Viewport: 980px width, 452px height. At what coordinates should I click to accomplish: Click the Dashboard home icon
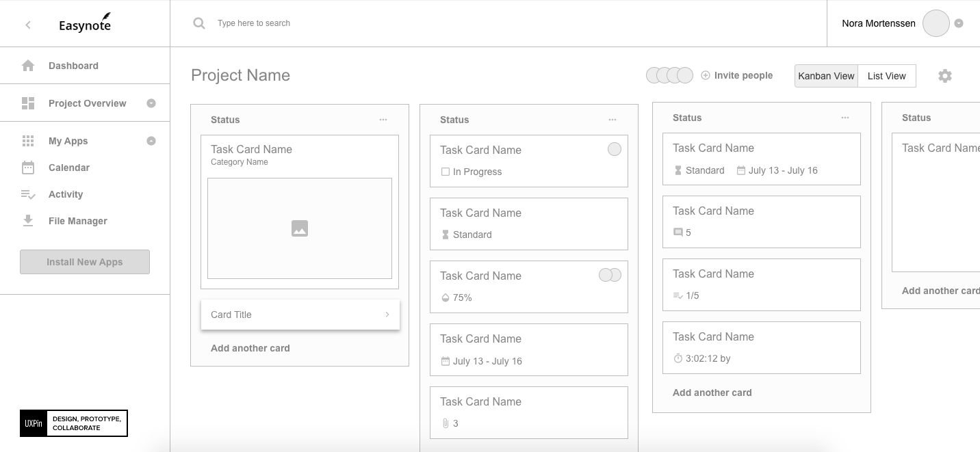pyautogui.click(x=28, y=66)
